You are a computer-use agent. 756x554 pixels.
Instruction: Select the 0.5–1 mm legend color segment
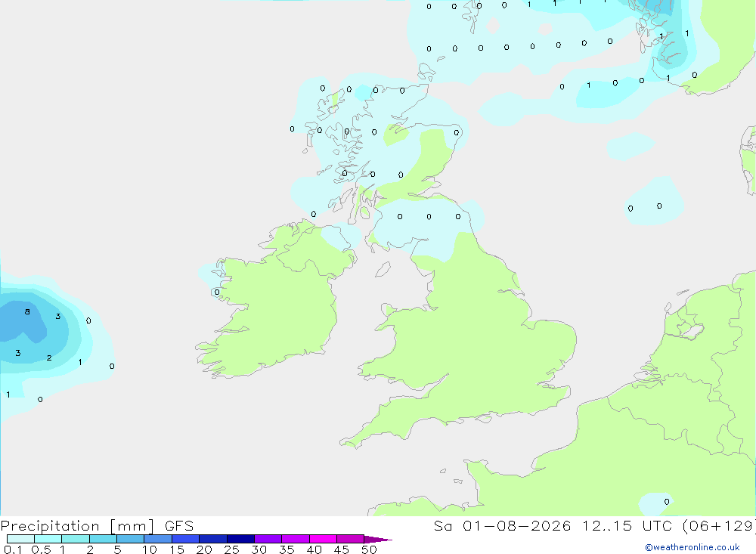[x=48, y=539]
